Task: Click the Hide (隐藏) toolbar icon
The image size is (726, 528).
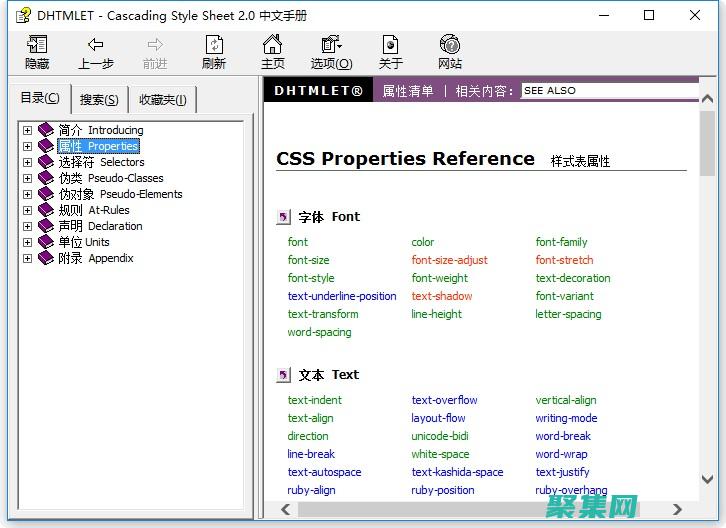Action: pyautogui.click(x=37, y=45)
